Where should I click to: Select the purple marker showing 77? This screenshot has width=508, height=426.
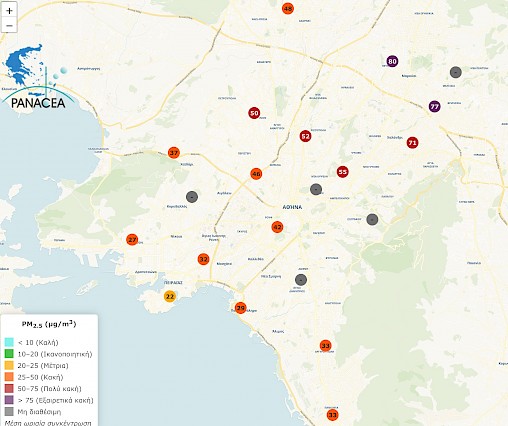[x=434, y=107]
